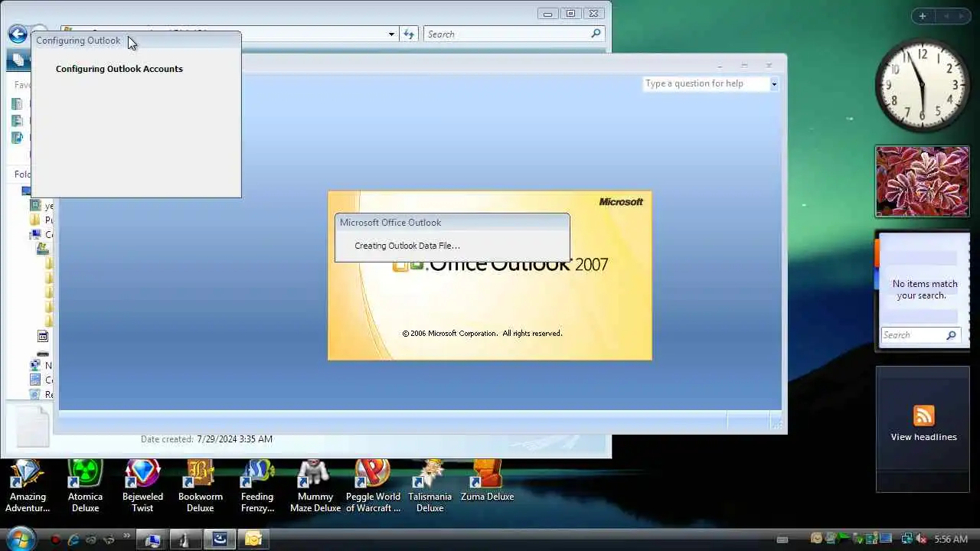Open Bejeweled Twist desktop icon
Image resolution: width=980 pixels, height=551 pixels.
coord(142,486)
